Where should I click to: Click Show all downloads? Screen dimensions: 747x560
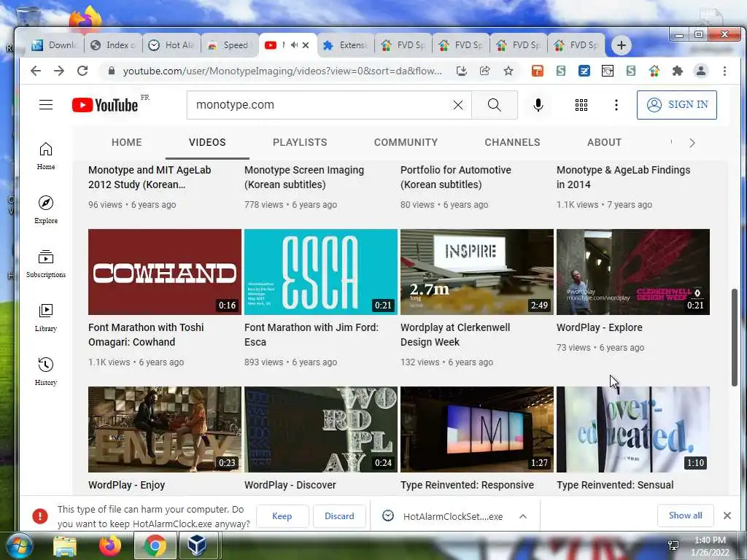685,516
